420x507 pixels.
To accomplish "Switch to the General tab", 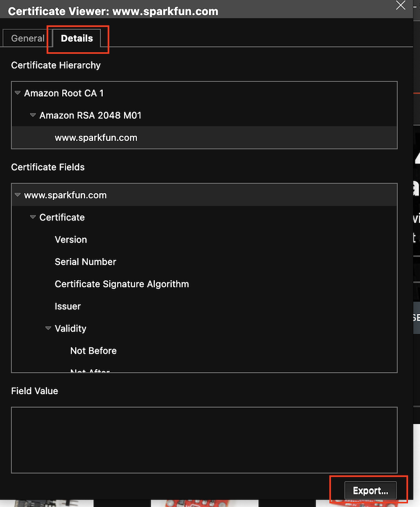I will 28,38.
